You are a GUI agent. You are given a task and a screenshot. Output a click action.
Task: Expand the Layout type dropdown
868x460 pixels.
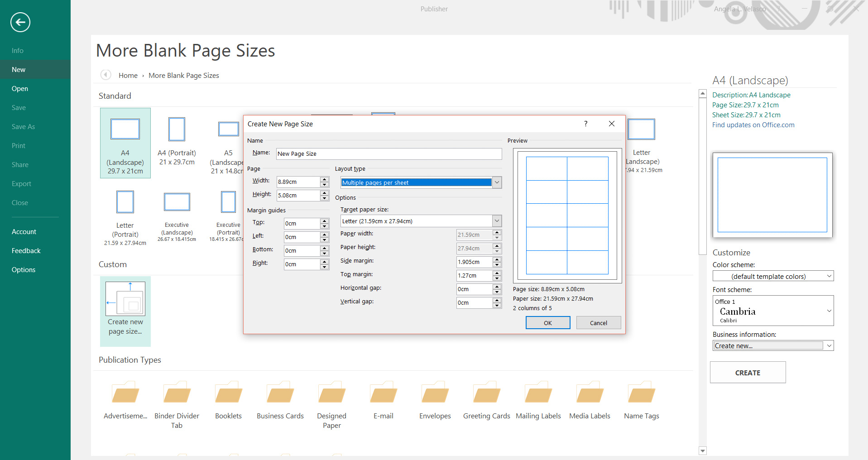(x=497, y=182)
